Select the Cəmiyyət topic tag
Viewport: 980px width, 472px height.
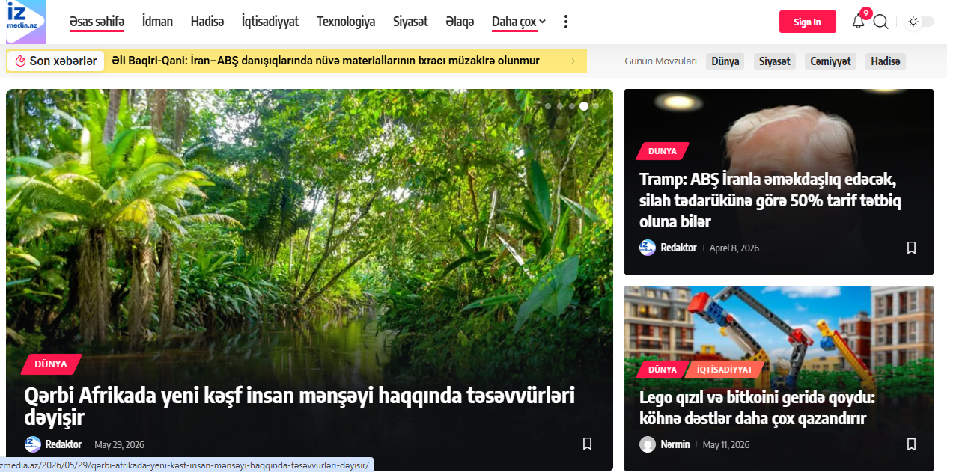click(831, 61)
